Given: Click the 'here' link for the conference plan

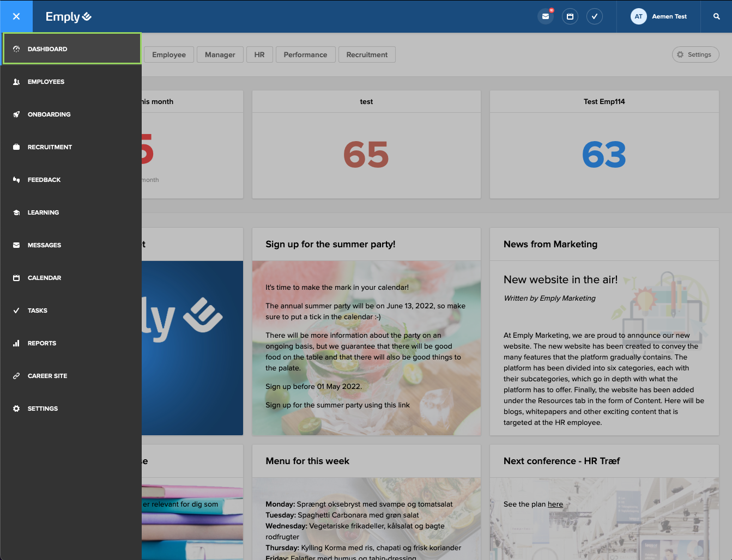Looking at the screenshot, I should click(555, 504).
